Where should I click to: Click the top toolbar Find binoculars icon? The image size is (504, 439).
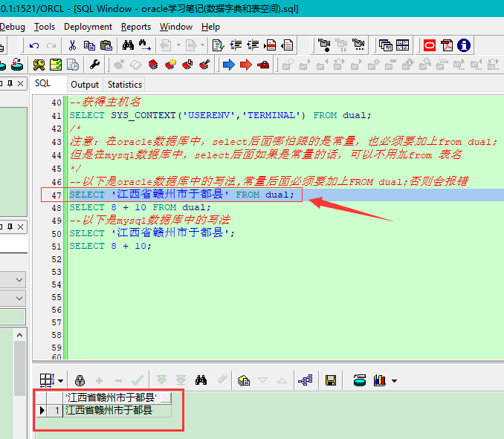pyautogui.click(x=128, y=45)
